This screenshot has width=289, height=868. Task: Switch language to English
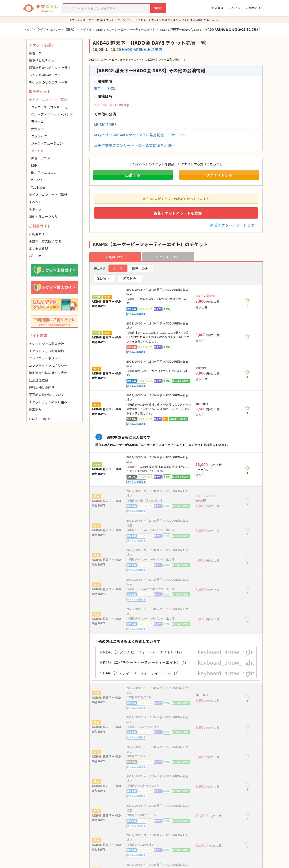point(46,419)
